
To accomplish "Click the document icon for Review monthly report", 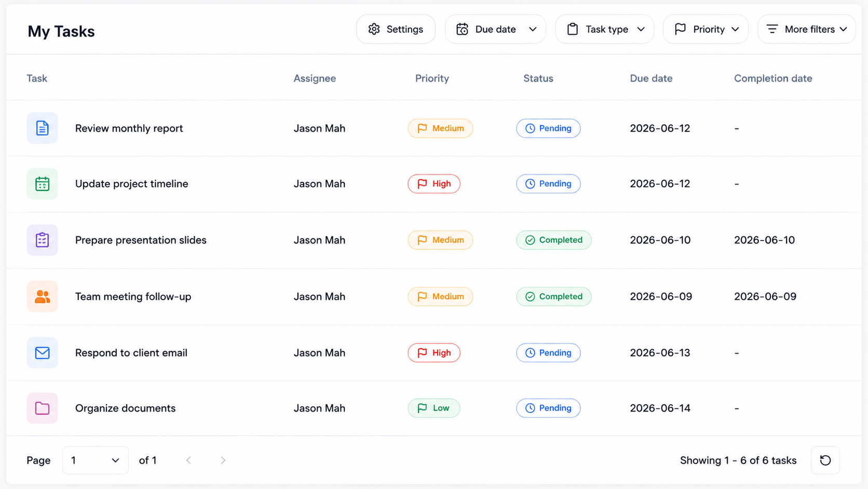I will (42, 128).
